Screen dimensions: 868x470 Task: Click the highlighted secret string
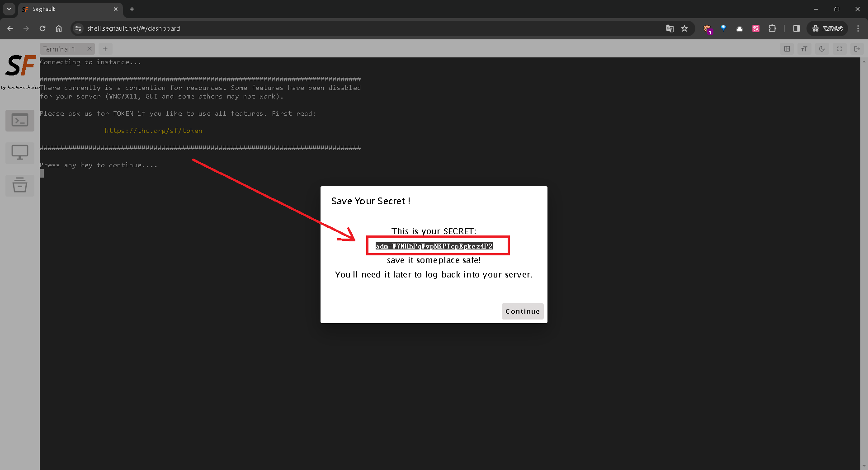click(434, 246)
